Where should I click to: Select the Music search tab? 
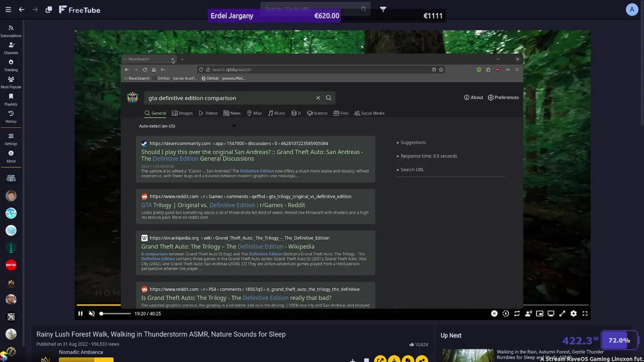point(276,113)
